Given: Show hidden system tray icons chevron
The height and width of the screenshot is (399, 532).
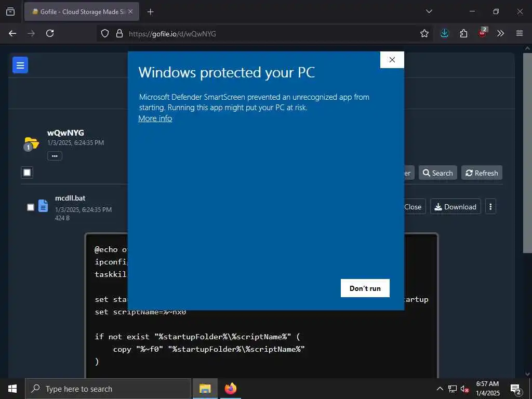Looking at the screenshot, I should tap(440, 389).
